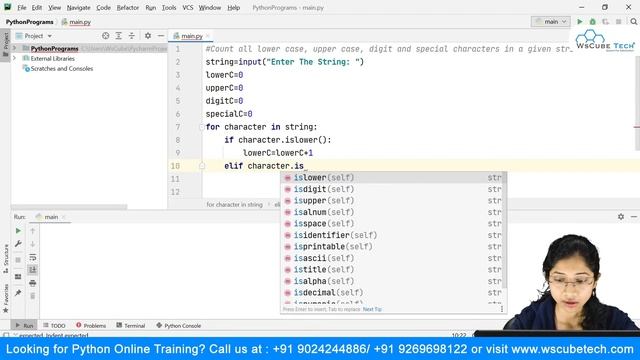640x360 pixels.
Task: Open the VCS menu
Action: tap(188, 7)
